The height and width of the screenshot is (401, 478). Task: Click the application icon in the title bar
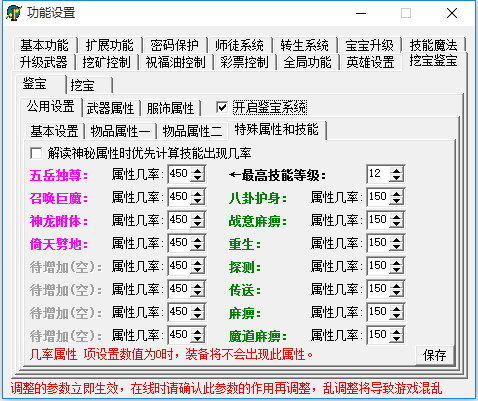[x=14, y=13]
